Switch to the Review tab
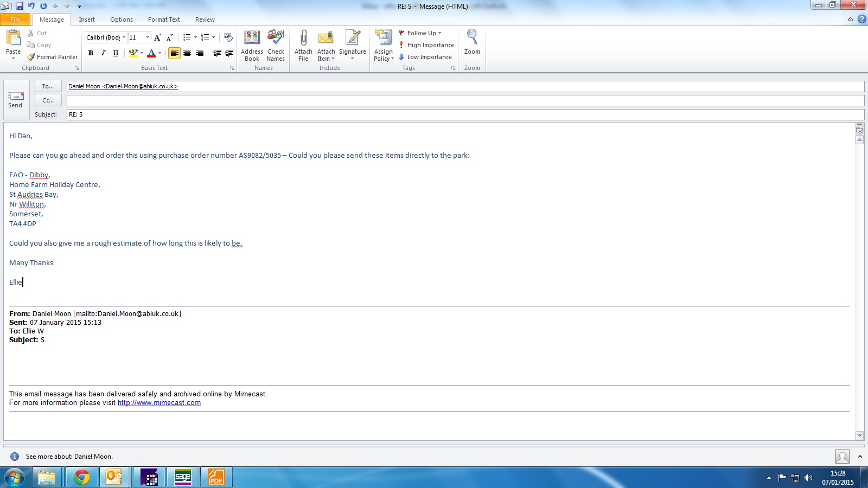 pos(205,20)
